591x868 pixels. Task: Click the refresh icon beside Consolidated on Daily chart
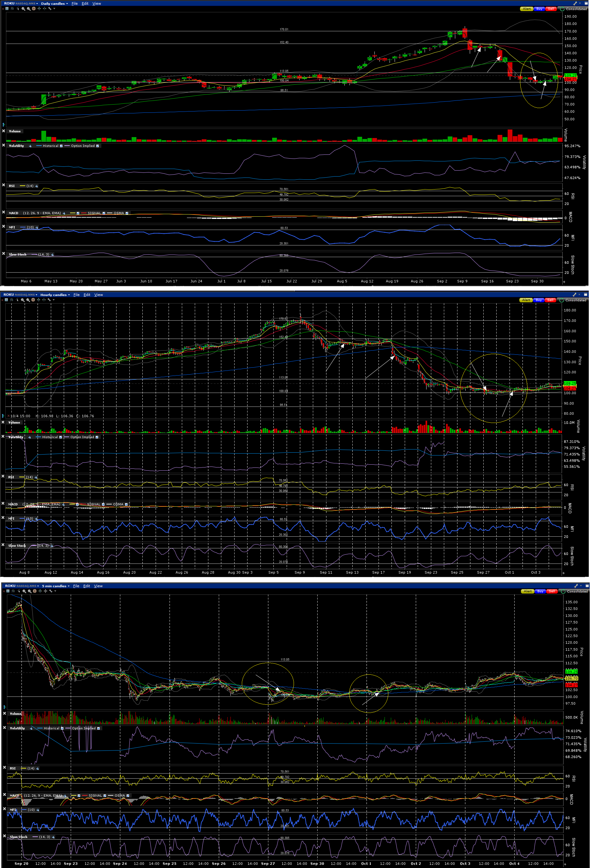pyautogui.click(x=562, y=9)
